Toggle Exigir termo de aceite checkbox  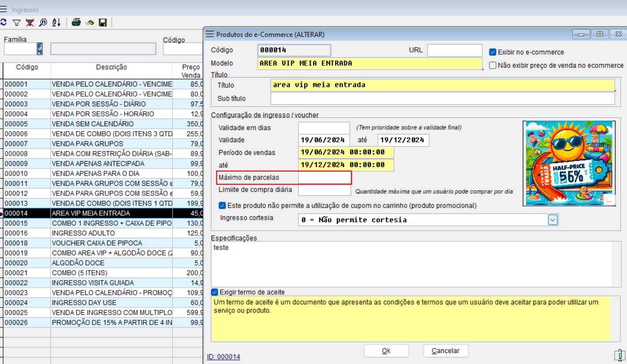(215, 292)
